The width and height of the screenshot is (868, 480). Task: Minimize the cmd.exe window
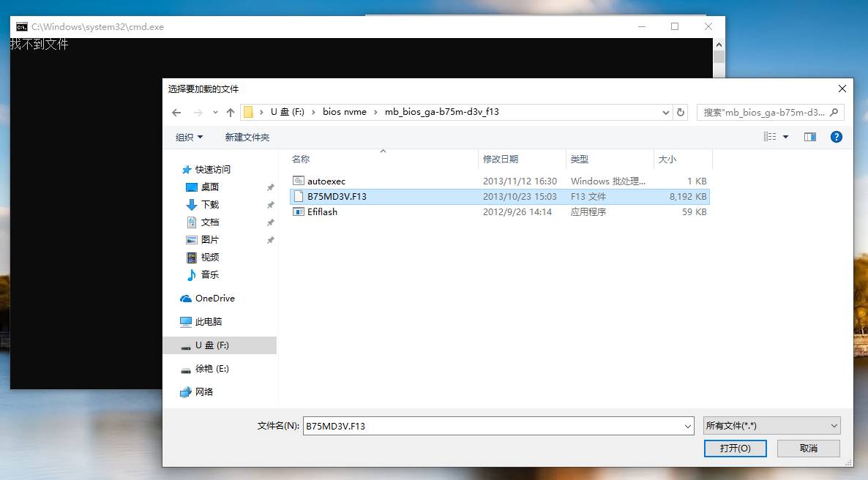pyautogui.click(x=642, y=26)
